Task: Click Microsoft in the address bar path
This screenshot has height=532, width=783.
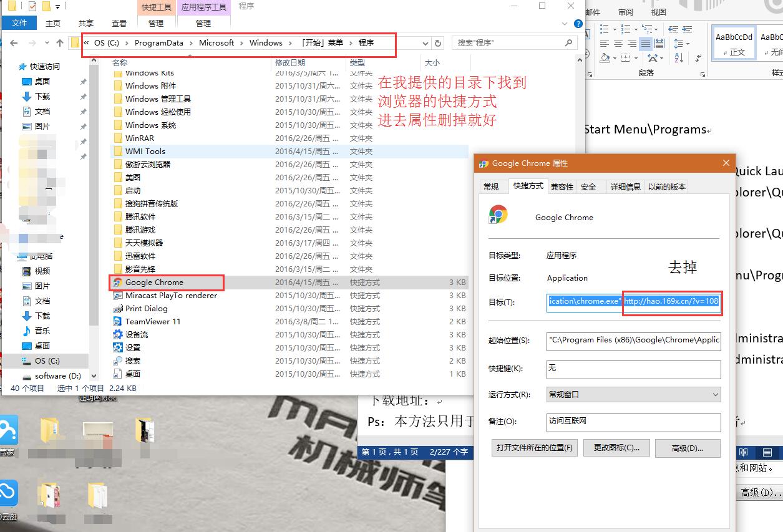Action: [x=216, y=43]
